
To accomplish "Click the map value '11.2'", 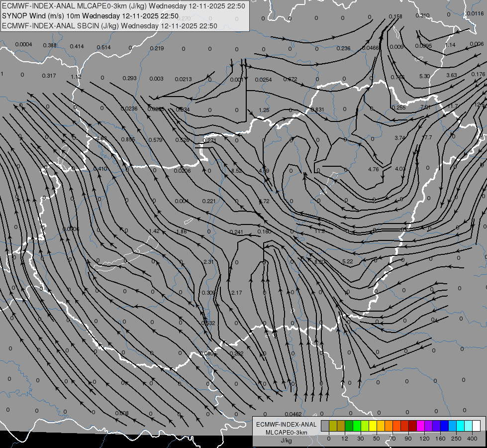I will [319, 231].
